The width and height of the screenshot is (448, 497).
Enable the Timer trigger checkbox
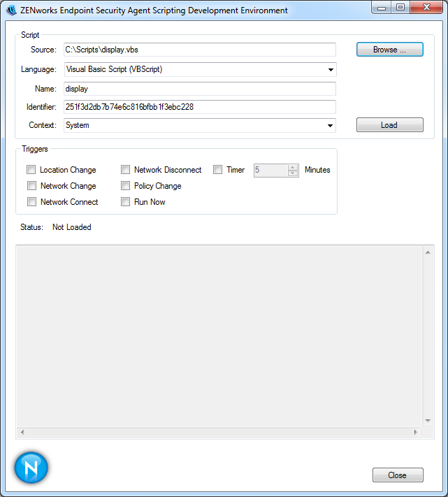[217, 170]
